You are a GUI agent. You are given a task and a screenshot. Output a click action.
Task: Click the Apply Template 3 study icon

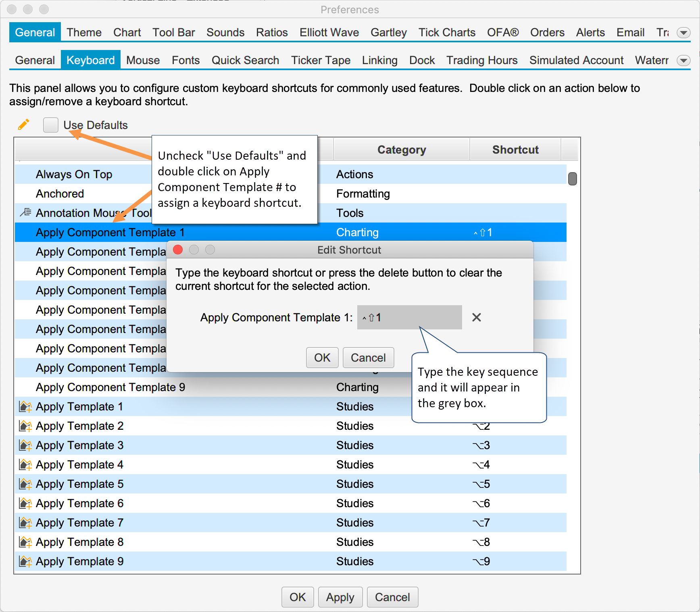[25, 445]
